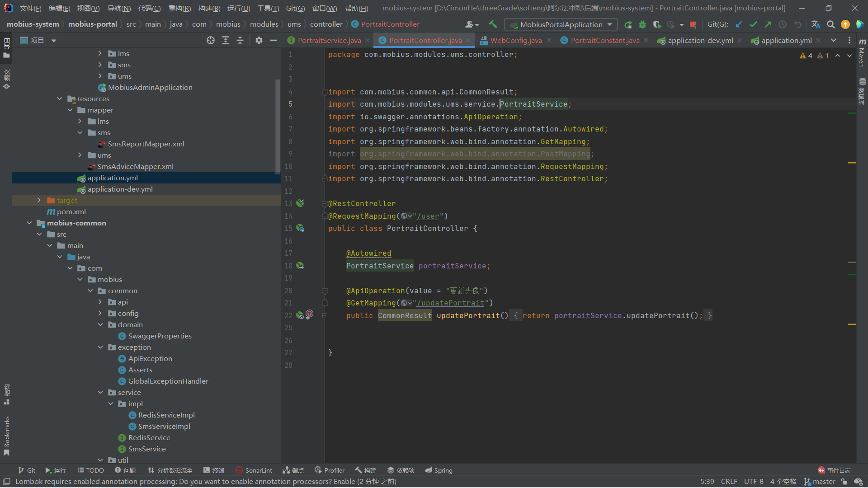Open project panel settings gear
The height and width of the screenshot is (488, 868).
[x=259, y=40]
